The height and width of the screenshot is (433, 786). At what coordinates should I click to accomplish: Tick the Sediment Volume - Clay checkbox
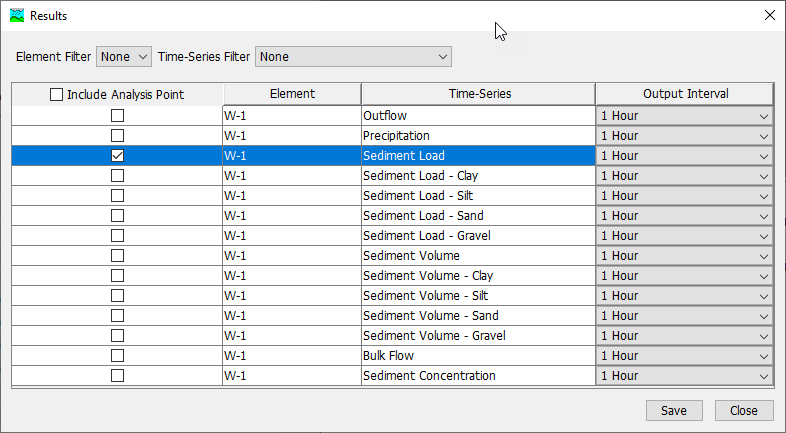(x=117, y=276)
